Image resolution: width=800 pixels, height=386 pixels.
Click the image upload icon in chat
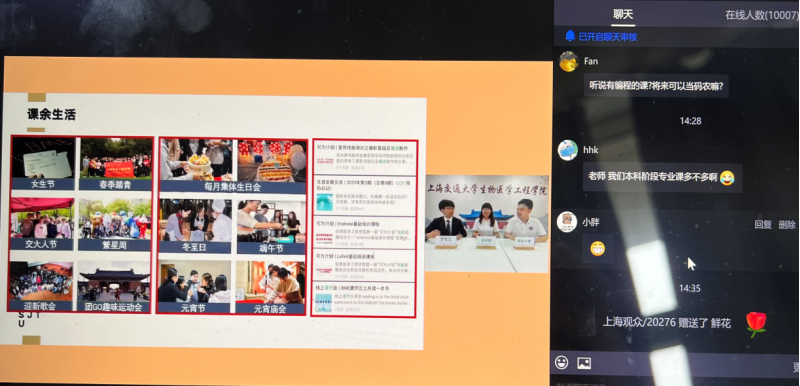click(584, 363)
